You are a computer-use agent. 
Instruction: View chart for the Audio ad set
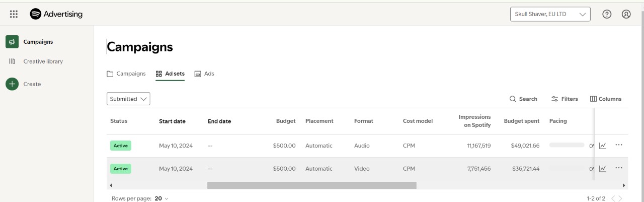click(x=602, y=146)
